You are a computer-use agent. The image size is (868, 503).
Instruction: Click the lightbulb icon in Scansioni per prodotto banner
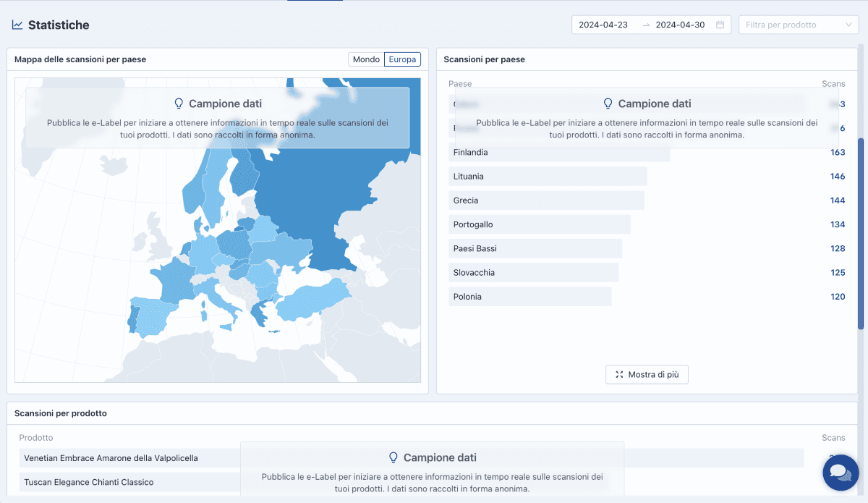point(393,457)
